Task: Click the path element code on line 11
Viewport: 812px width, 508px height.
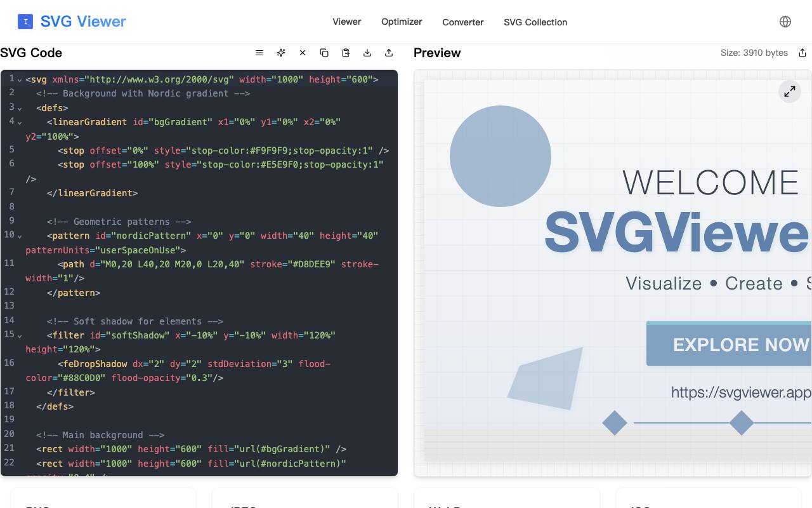Action: click(202, 271)
